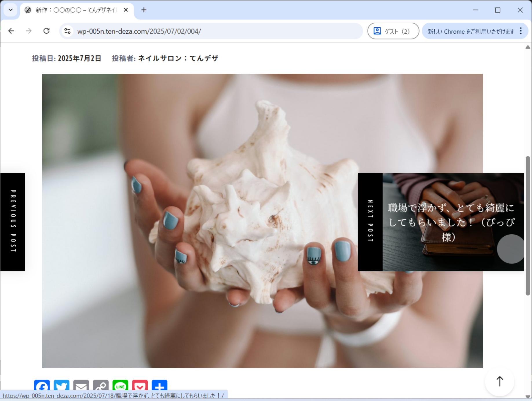This screenshot has height=401, width=532.
Task: Open the guest profile menu
Action: (x=393, y=31)
